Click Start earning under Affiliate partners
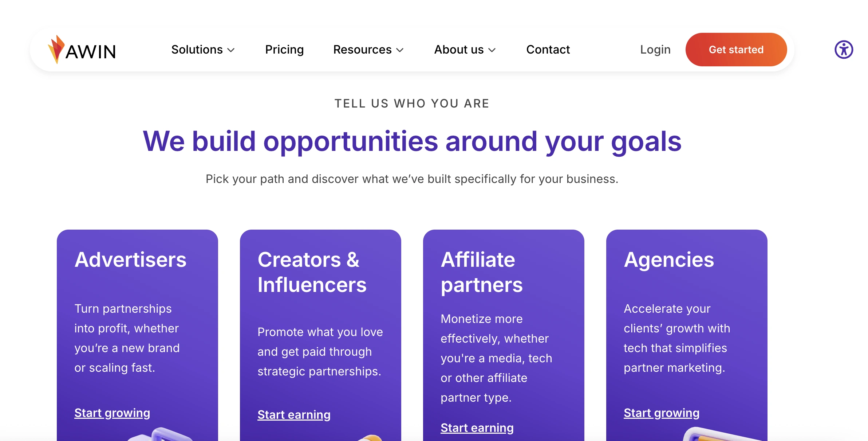The width and height of the screenshot is (868, 441). click(x=477, y=428)
